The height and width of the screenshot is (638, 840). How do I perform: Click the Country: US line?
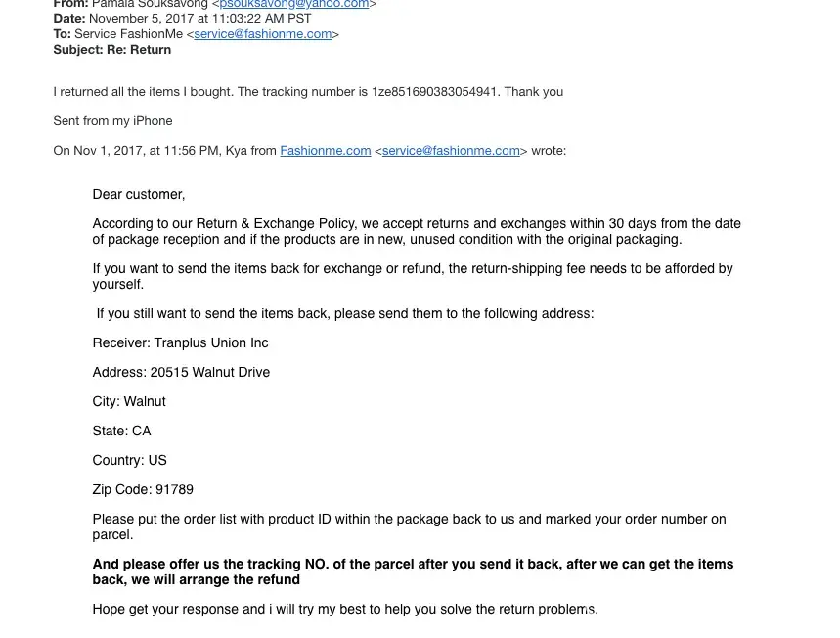[x=129, y=461]
